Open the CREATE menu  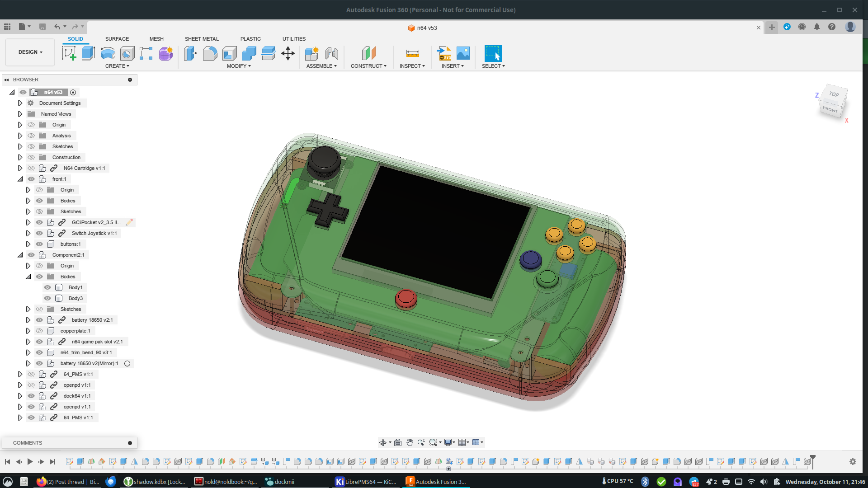click(117, 66)
